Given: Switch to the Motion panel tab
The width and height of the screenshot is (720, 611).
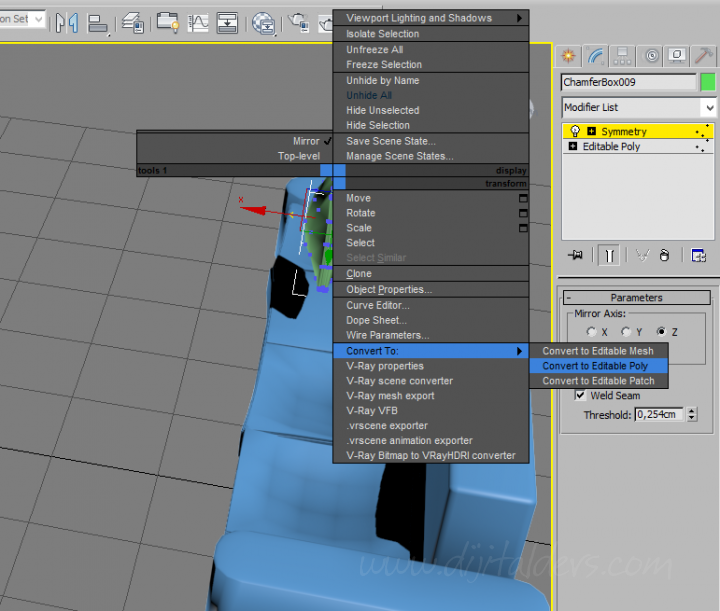Looking at the screenshot, I should pos(652,56).
